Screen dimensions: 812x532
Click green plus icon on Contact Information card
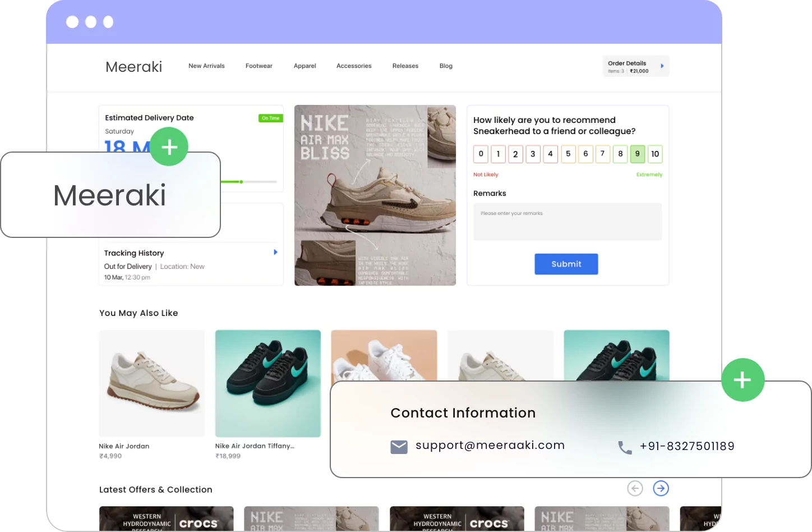[742, 380]
